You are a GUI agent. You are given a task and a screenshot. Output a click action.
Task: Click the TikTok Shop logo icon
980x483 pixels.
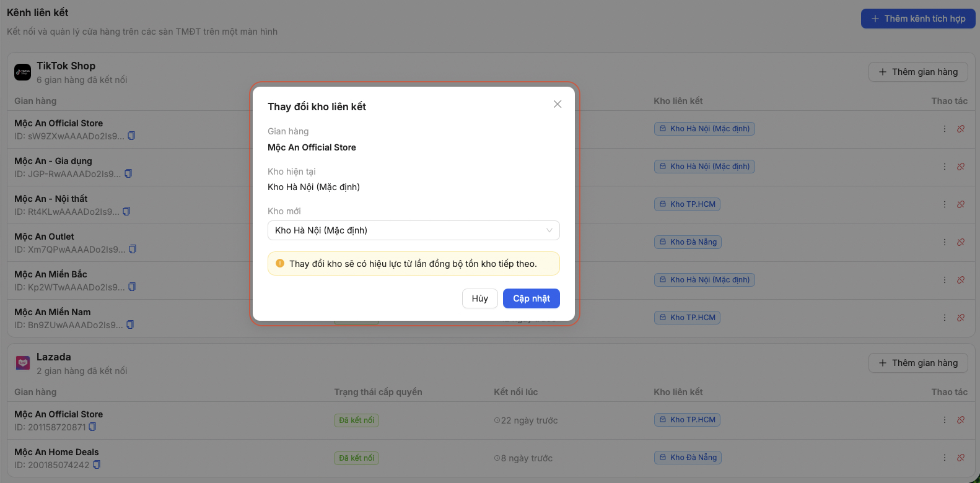23,72
